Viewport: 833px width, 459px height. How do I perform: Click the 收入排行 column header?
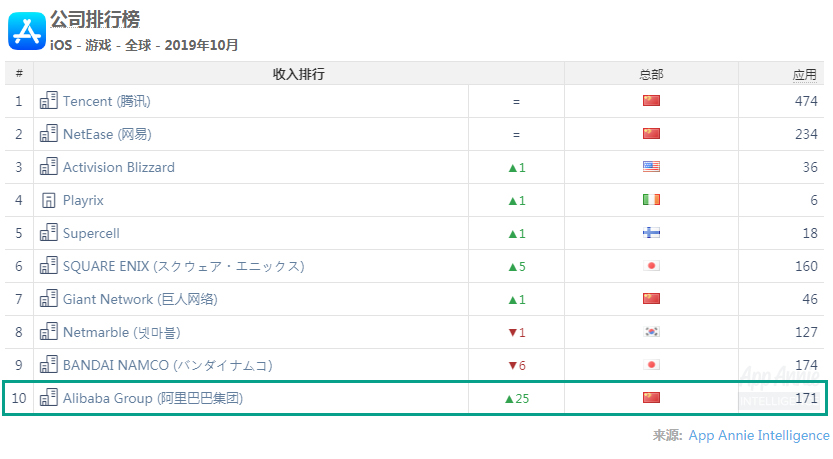(299, 74)
